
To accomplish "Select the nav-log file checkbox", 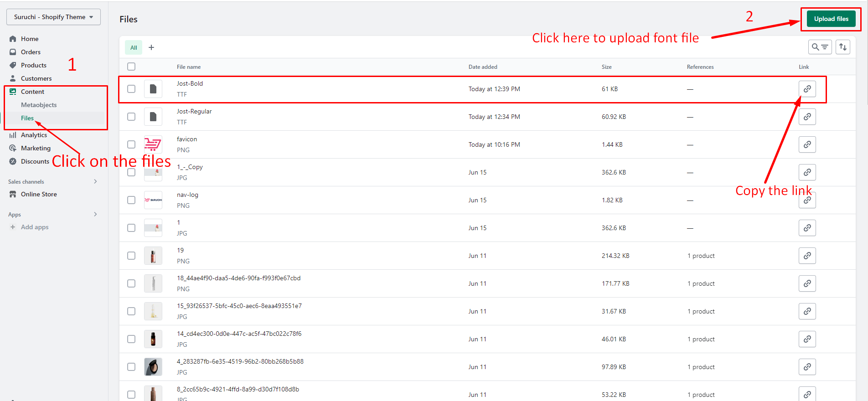I will (x=131, y=200).
